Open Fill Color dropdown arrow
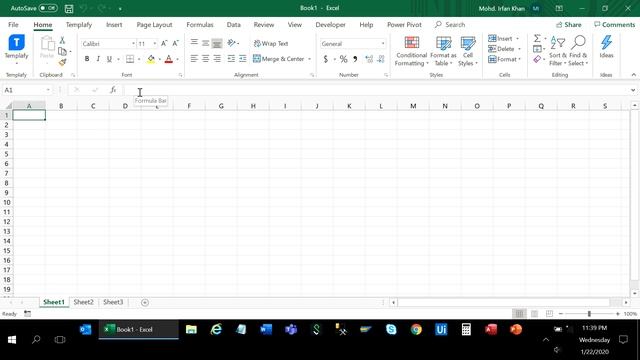Screen dimensions: 640x360 159,60
